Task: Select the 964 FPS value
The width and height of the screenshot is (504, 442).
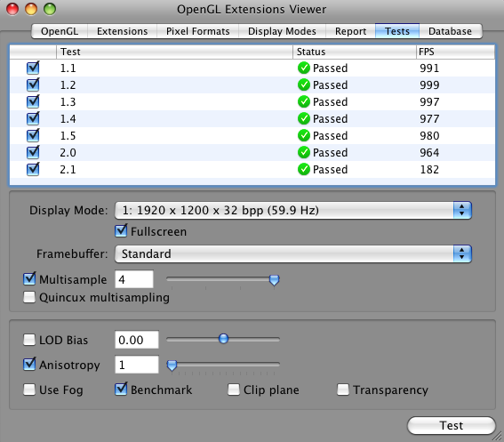Action: 429,153
